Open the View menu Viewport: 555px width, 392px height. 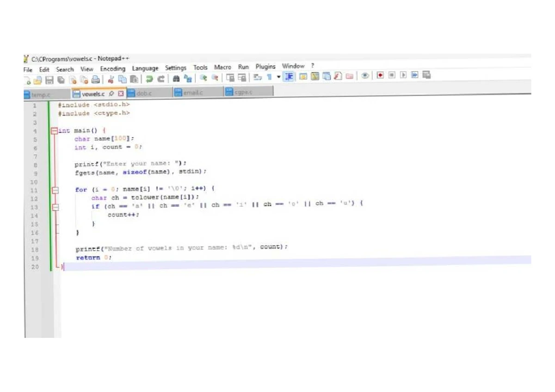click(87, 69)
